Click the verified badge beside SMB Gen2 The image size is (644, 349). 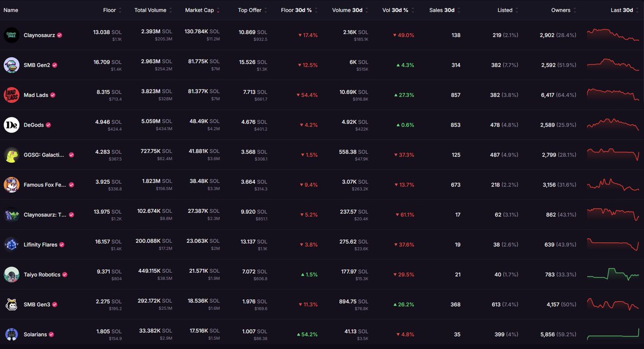click(55, 65)
